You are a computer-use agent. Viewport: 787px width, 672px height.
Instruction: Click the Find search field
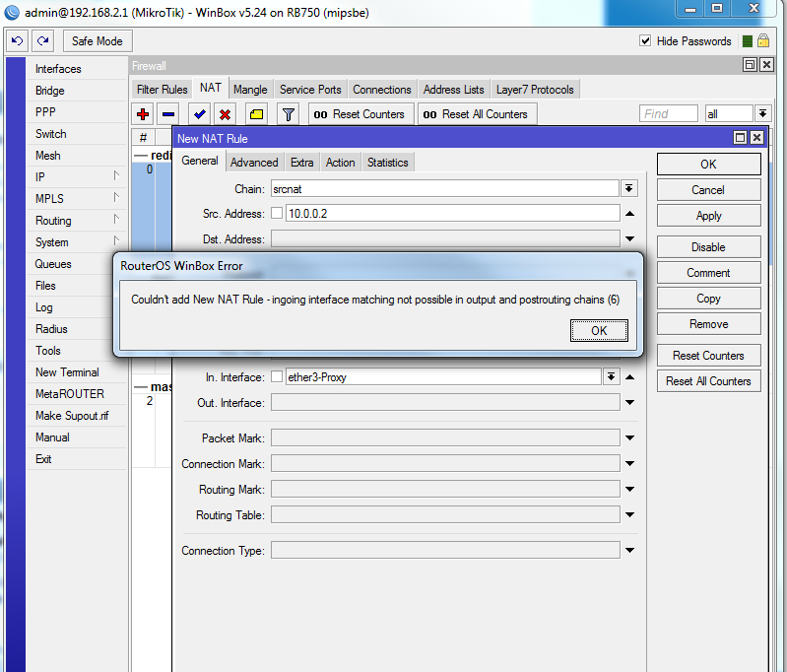pos(669,113)
